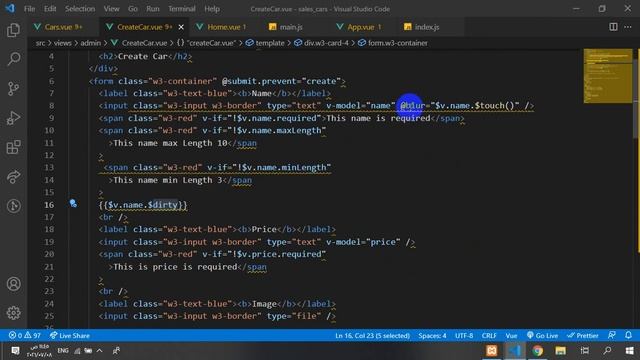640x360 pixels.
Task: Open the notifications bell in status bar
Action: coord(628,336)
